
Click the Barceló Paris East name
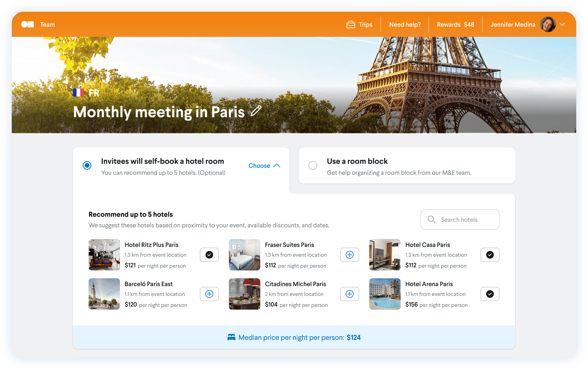tap(148, 284)
